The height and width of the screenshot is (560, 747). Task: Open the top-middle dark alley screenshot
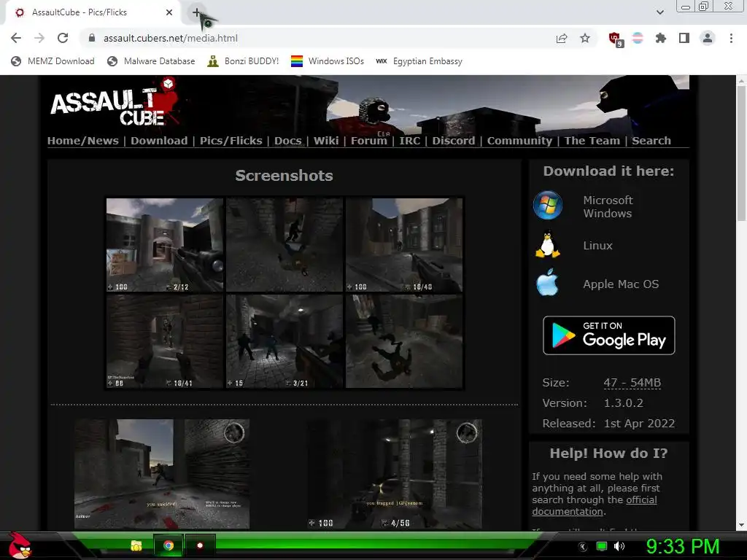click(x=285, y=245)
